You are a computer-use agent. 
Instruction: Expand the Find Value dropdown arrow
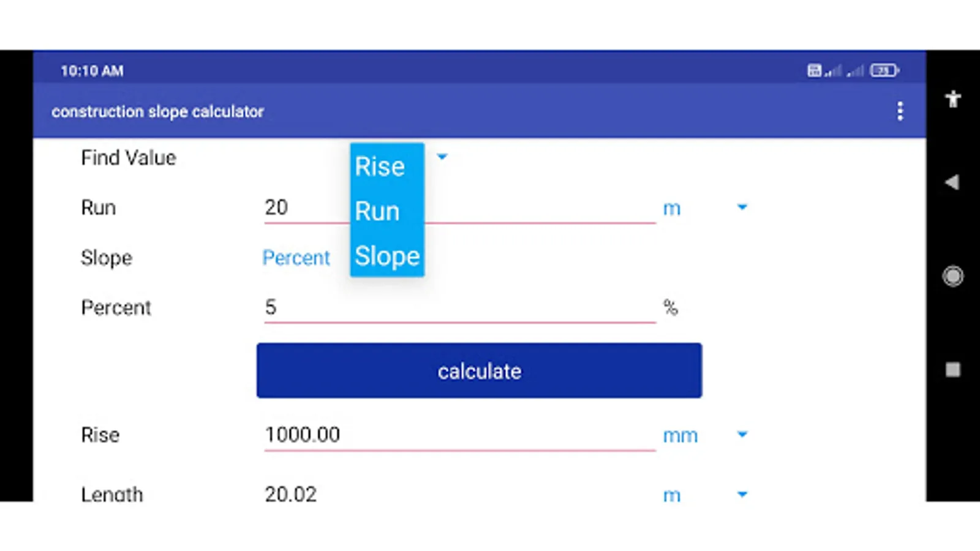442,157
